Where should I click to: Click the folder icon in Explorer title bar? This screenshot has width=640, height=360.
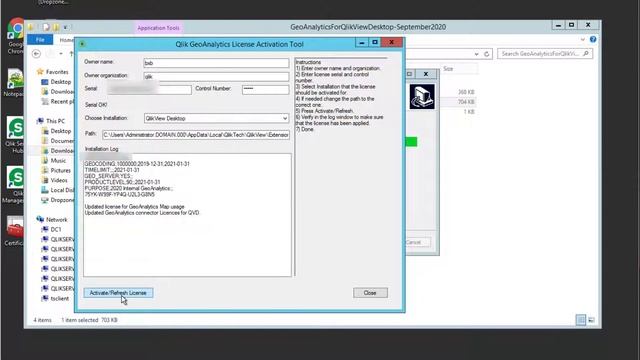pyautogui.click(x=31, y=27)
